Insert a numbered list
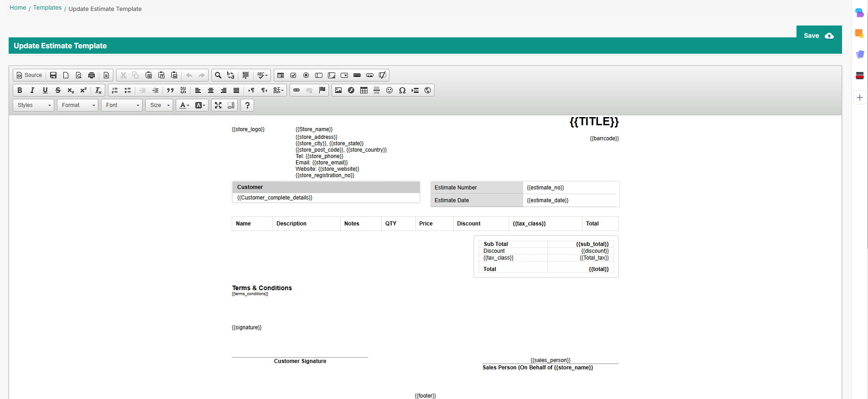This screenshot has width=868, height=399. click(x=115, y=90)
